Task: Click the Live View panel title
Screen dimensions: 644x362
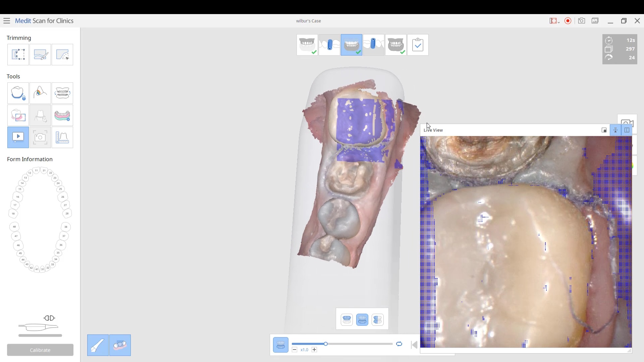Action: 433,130
